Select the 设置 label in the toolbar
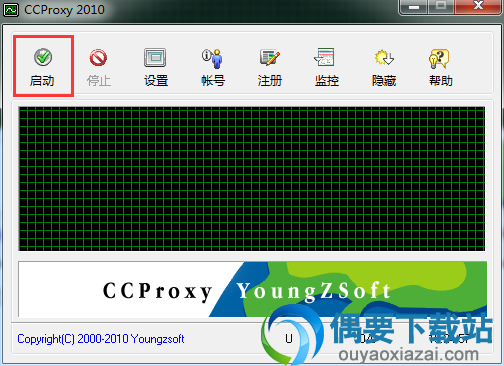504x366 pixels. [x=156, y=81]
